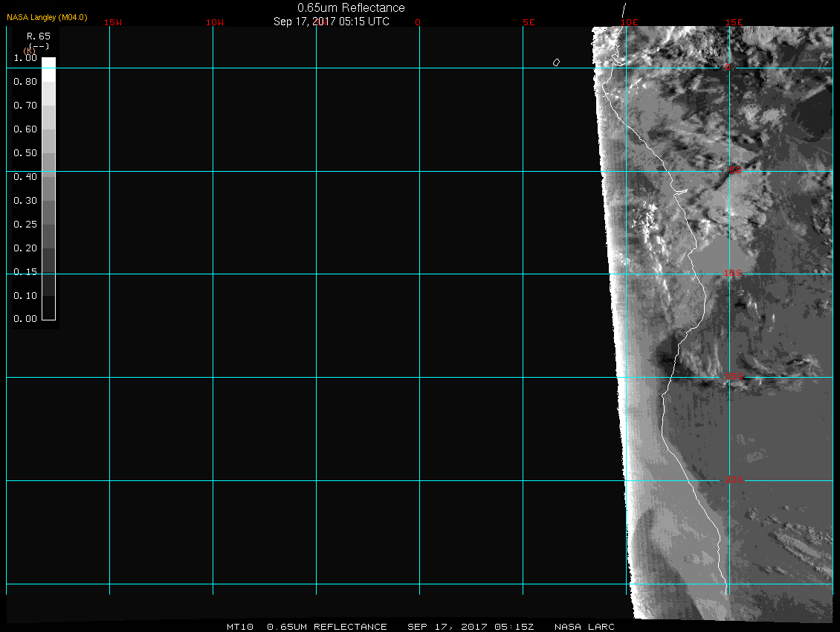Click the '0.50' colorbar value

25,152
